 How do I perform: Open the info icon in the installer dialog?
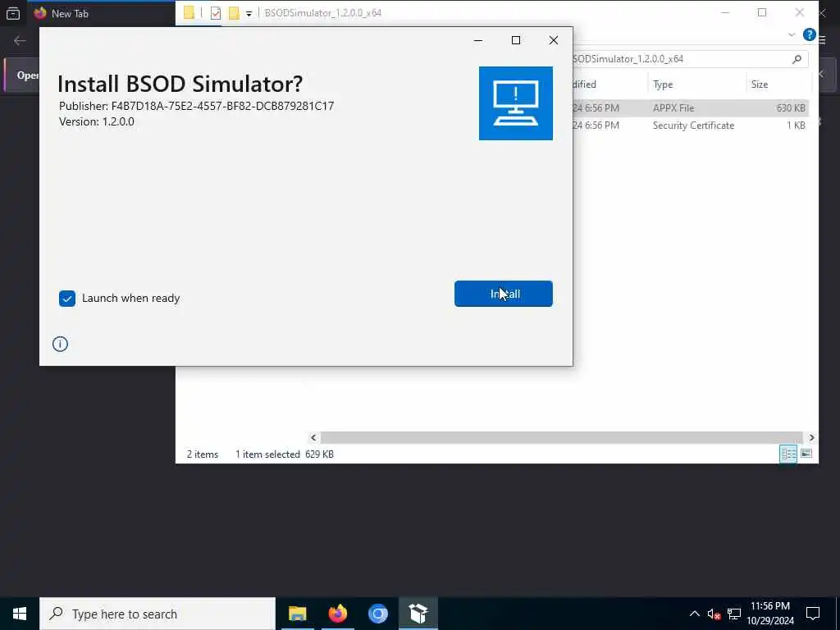click(60, 344)
